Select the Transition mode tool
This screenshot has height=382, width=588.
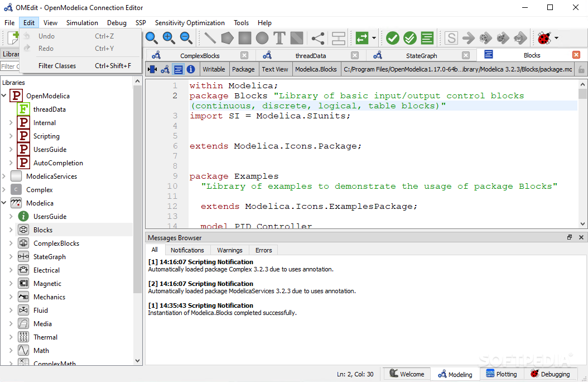pos(338,38)
